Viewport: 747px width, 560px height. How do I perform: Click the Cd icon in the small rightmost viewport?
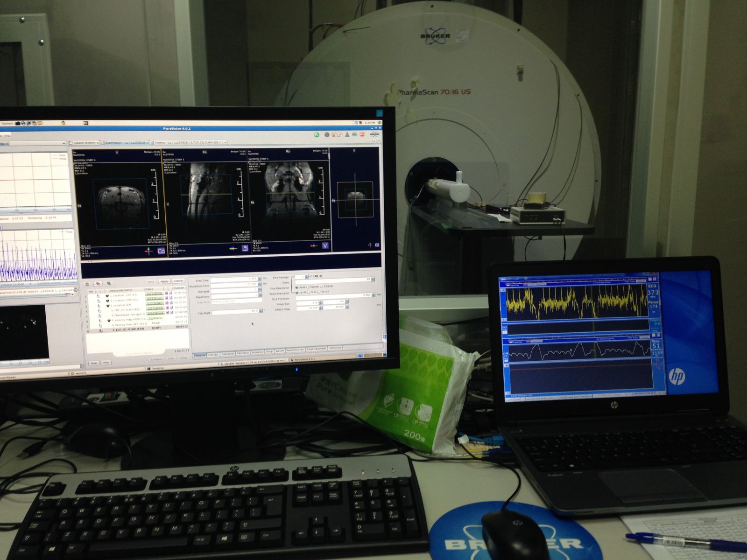tap(377, 245)
